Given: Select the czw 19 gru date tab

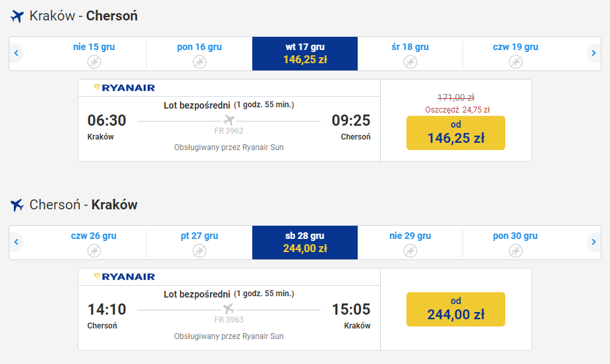Looking at the screenshot, I should (x=515, y=54).
